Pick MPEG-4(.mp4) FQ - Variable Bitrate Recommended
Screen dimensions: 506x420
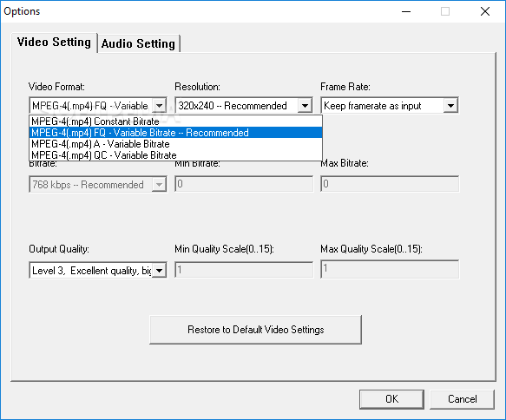[x=175, y=133]
